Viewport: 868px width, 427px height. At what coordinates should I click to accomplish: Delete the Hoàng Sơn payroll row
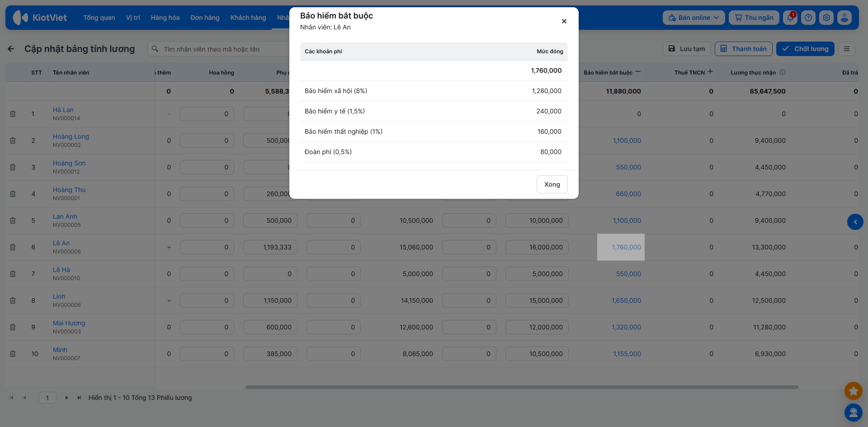pyautogui.click(x=13, y=167)
